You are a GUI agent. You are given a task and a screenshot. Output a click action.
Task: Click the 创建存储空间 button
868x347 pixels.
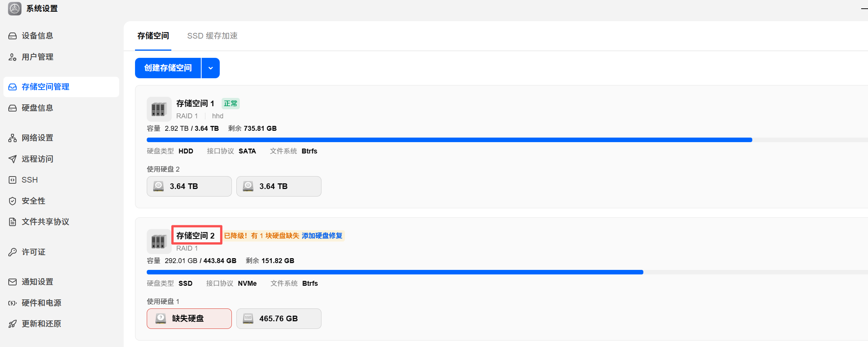(x=168, y=68)
